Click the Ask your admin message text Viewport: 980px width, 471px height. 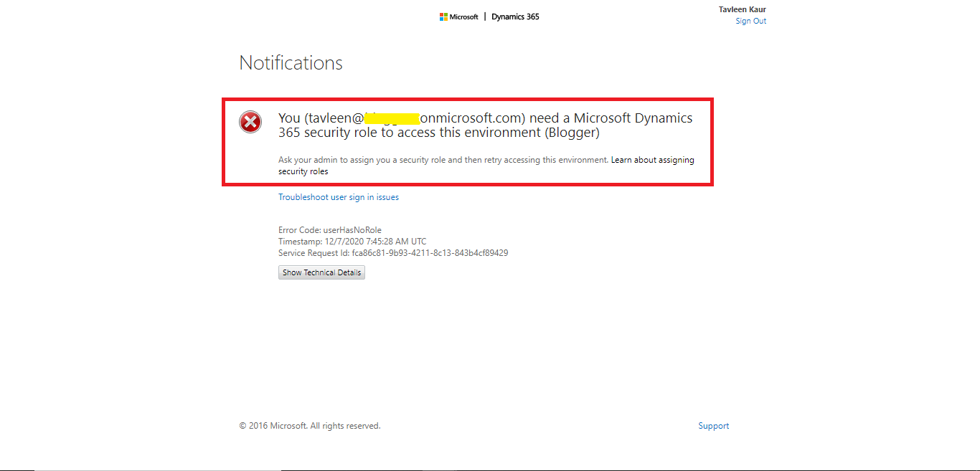(443, 160)
